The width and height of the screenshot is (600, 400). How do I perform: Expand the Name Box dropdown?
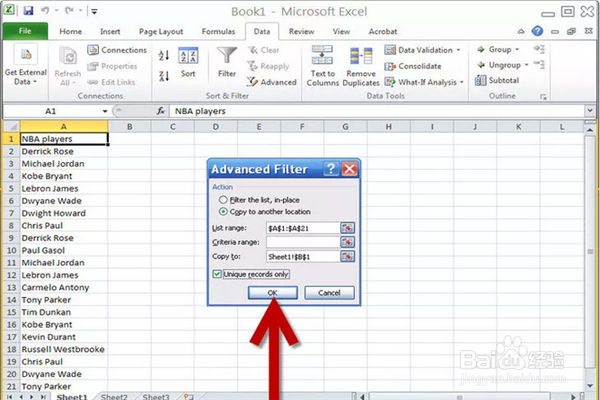[104, 111]
